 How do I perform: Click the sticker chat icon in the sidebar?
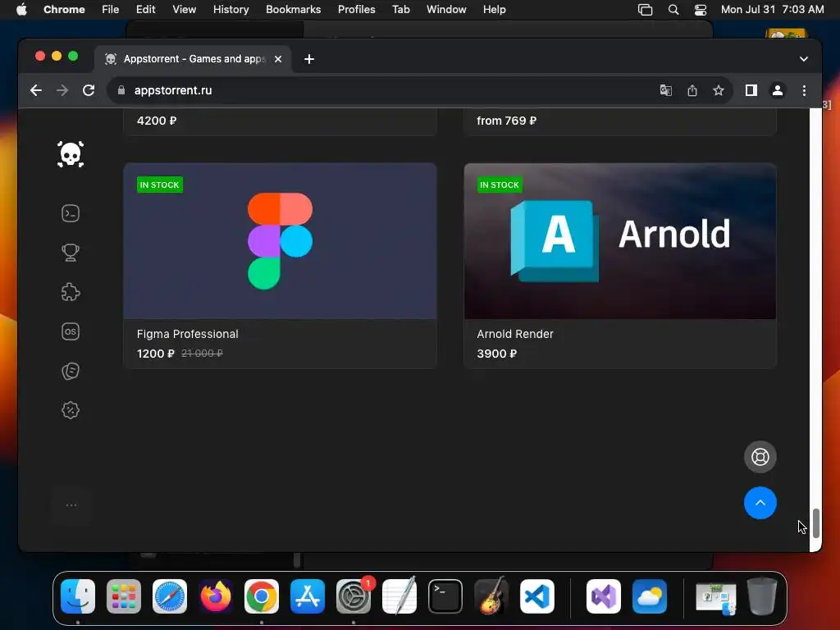point(71,371)
